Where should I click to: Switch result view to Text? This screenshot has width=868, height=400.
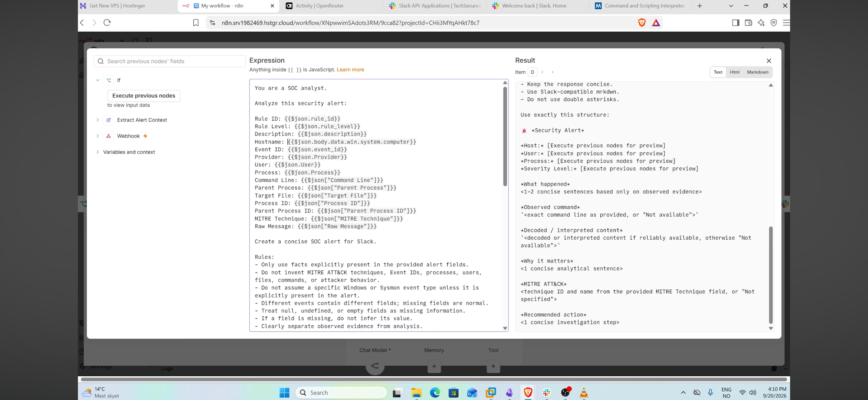[x=718, y=72]
